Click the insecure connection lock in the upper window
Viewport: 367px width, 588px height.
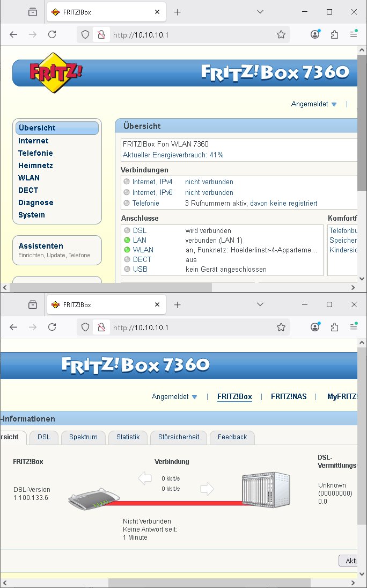coord(100,34)
